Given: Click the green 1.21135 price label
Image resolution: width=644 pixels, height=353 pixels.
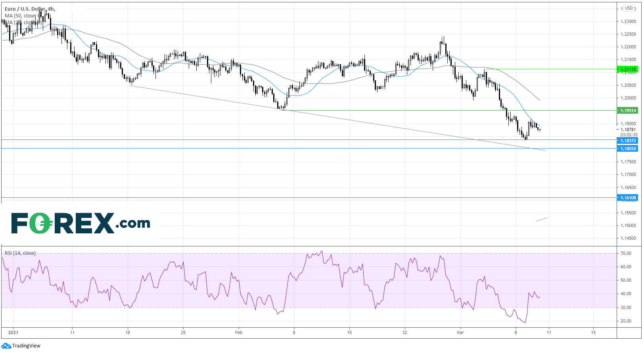Looking at the screenshot, I should [x=627, y=69].
